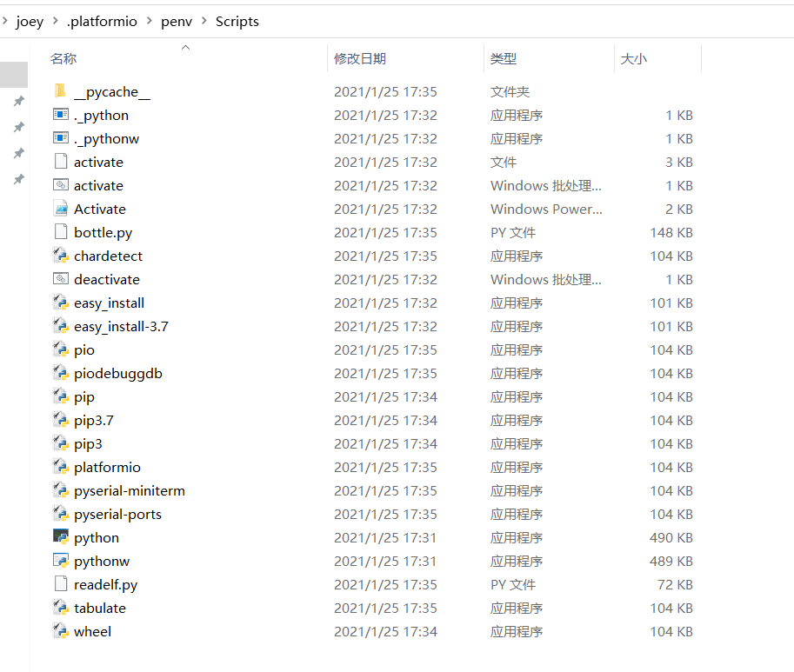Viewport: 794px width, 672px height.
Task: Sort files by 名称 column header
Action: 63,59
